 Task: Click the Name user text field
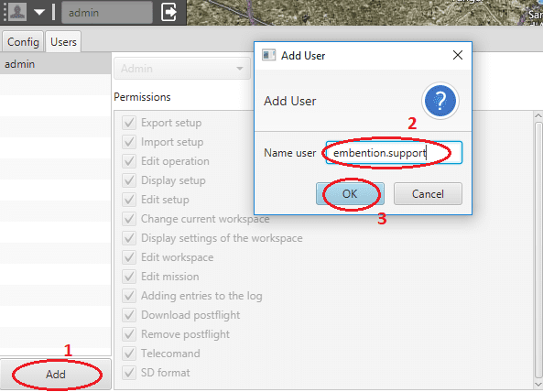394,153
